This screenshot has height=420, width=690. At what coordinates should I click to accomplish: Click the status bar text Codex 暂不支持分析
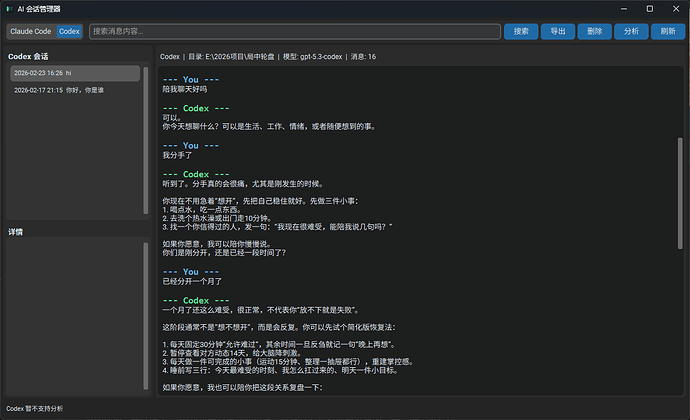pyautogui.click(x=34, y=409)
